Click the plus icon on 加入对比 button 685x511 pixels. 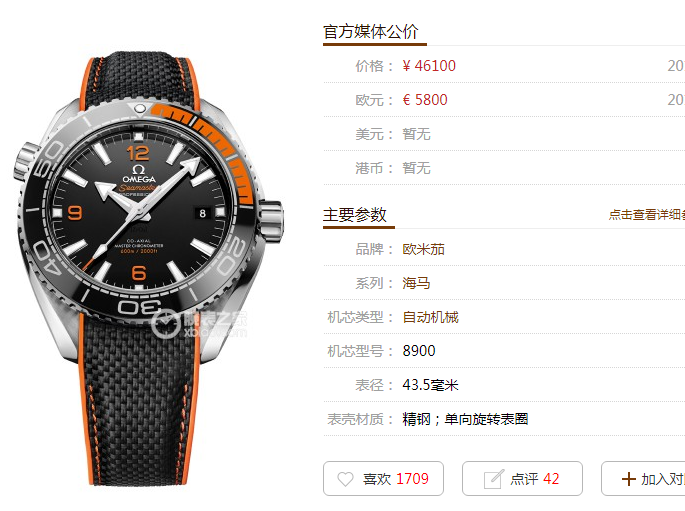pyautogui.click(x=628, y=479)
